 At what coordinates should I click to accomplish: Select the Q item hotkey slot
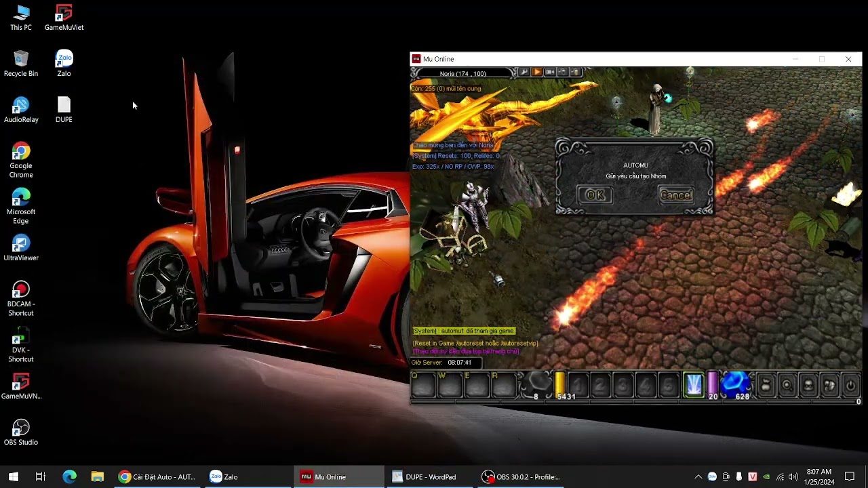tap(422, 385)
